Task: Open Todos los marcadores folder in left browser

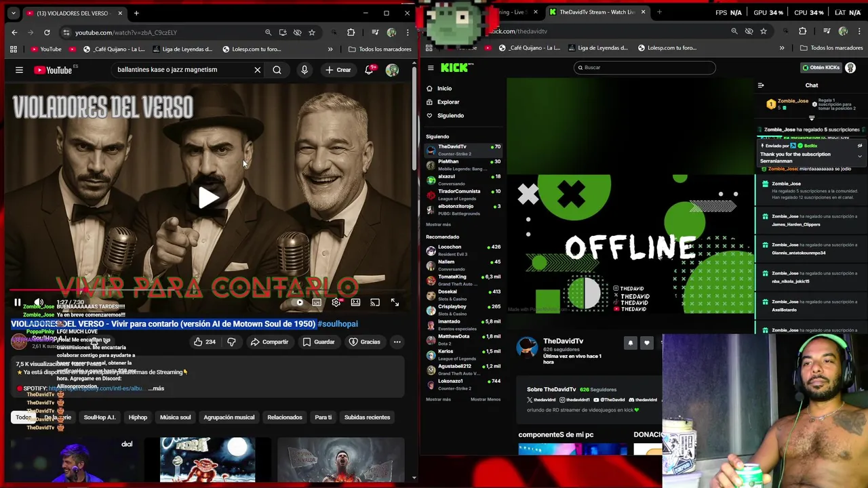Action: point(380,49)
